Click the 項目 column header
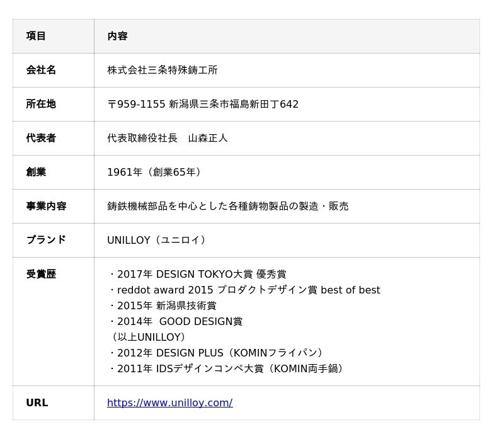Screen dimensions: 504x439 click(x=36, y=36)
